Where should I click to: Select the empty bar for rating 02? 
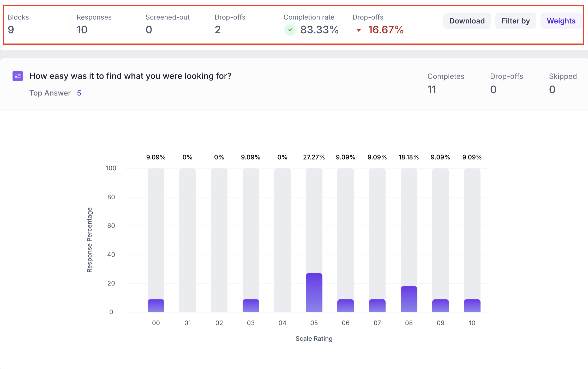click(219, 240)
